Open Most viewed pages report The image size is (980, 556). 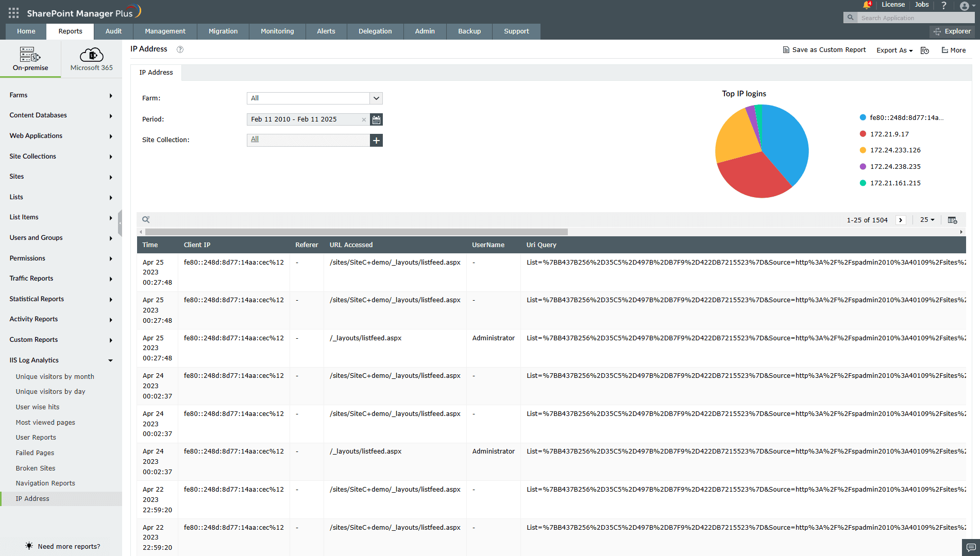coord(45,423)
